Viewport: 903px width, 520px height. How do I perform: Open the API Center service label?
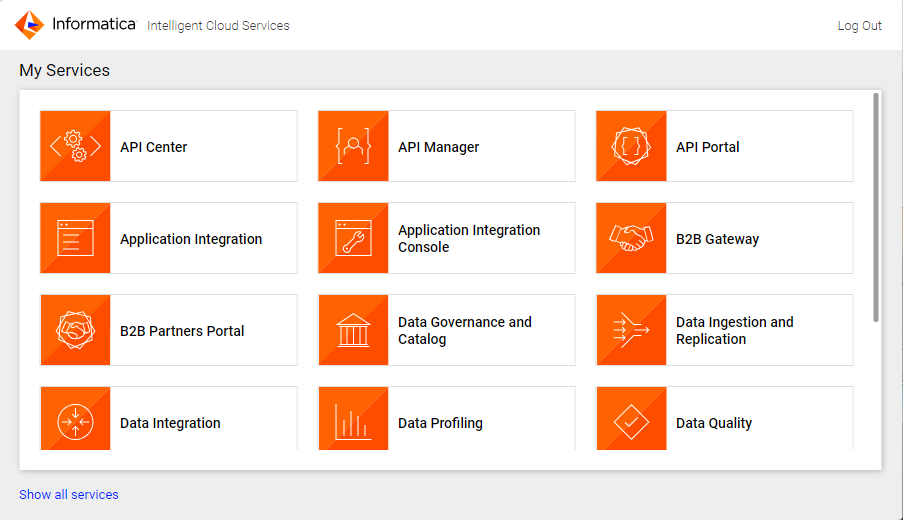pyautogui.click(x=153, y=147)
